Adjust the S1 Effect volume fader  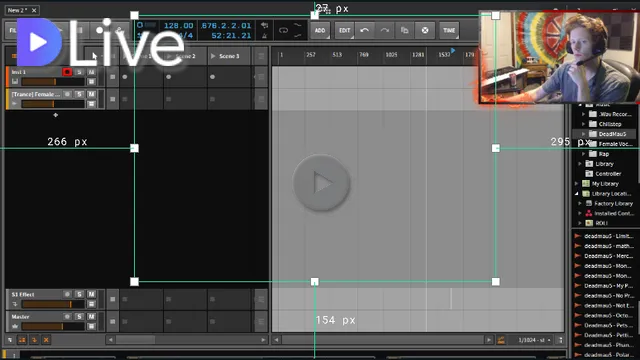pyautogui.click(x=53, y=304)
